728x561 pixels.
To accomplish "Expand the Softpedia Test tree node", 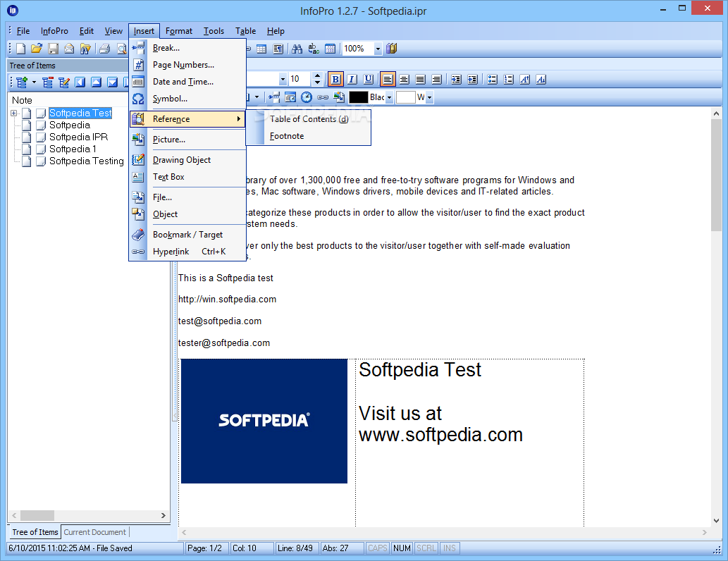I will (x=13, y=113).
